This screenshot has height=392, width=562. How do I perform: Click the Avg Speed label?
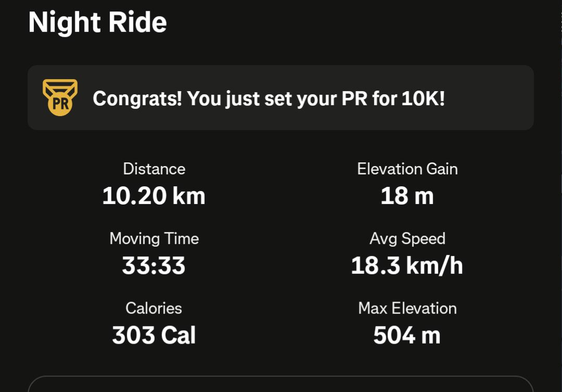point(407,238)
